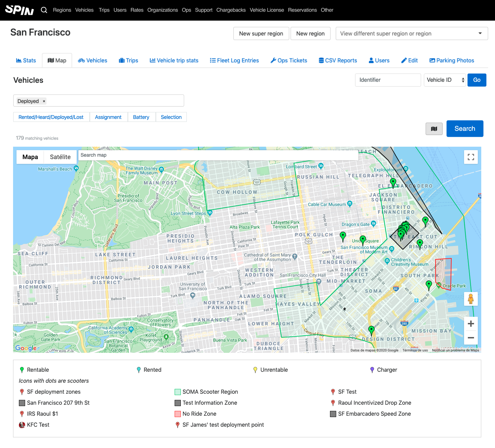Click the gray map toggle button beside Search
Screen dimensions: 495x448
[434, 129]
